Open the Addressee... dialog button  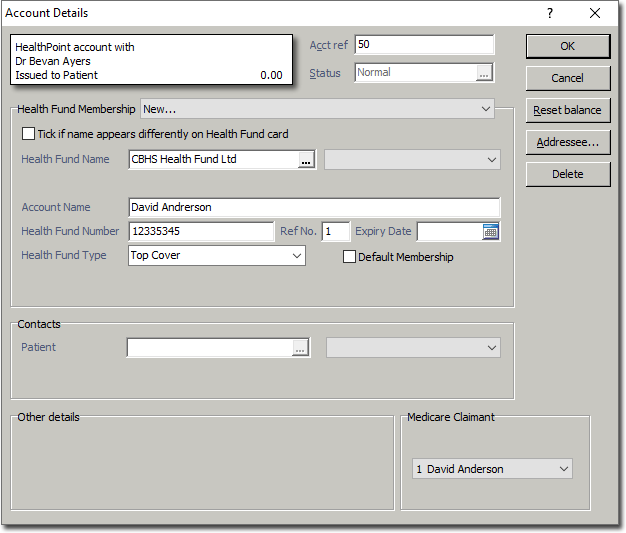click(567, 142)
